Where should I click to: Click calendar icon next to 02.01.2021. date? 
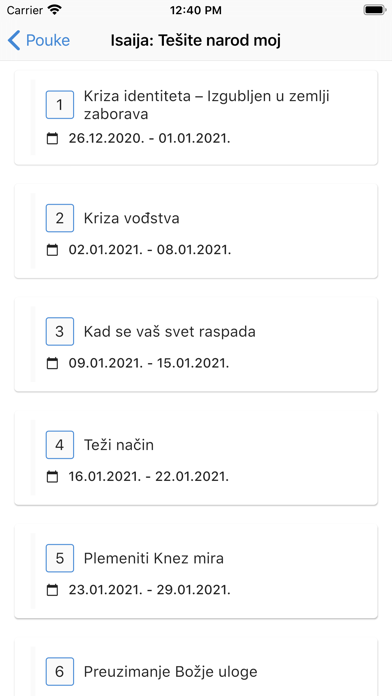(52, 250)
